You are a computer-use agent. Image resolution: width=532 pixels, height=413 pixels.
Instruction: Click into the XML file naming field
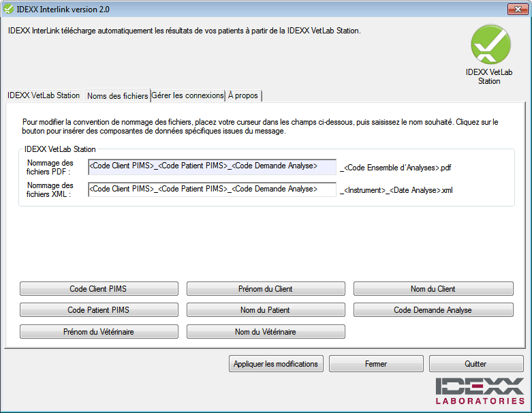point(212,189)
